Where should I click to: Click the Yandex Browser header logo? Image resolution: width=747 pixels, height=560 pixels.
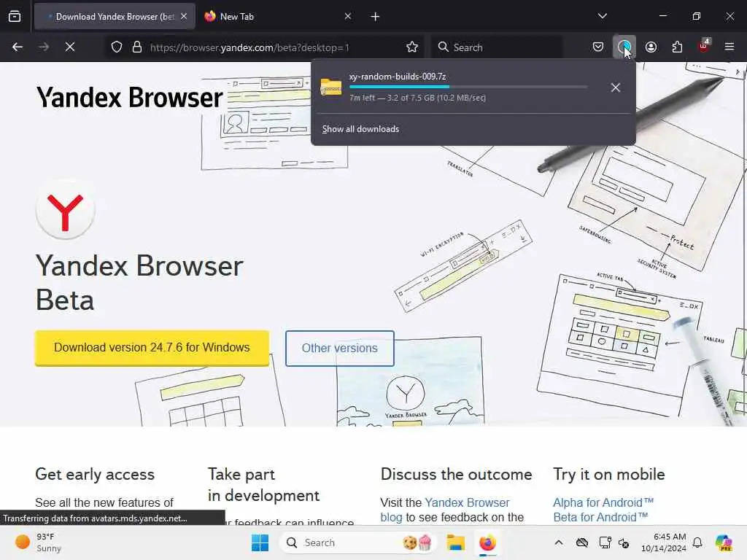point(130,98)
